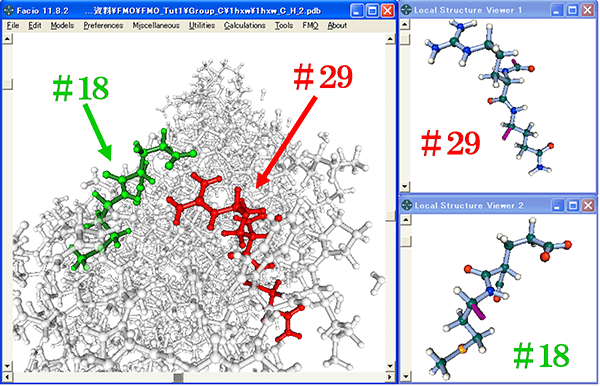Open the Utilities menu
600x386 pixels.
click(202, 26)
